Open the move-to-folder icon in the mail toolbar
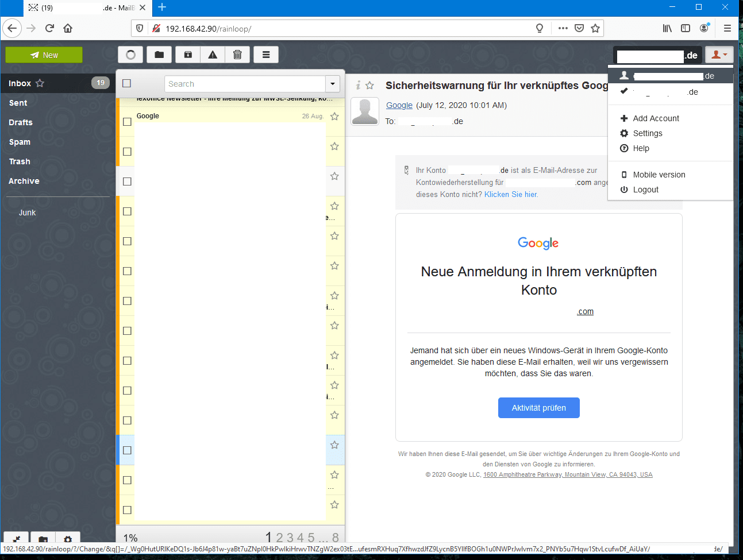This screenshot has height=560, width=743. [x=159, y=55]
